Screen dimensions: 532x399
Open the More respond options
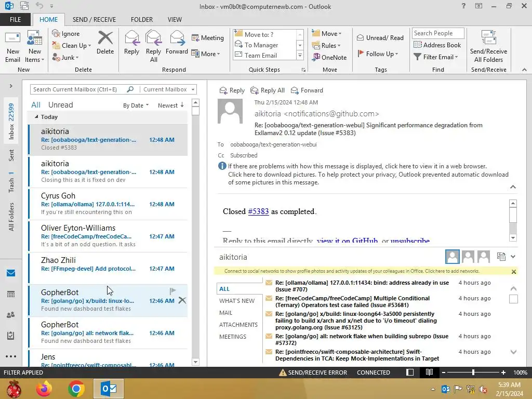point(206,54)
